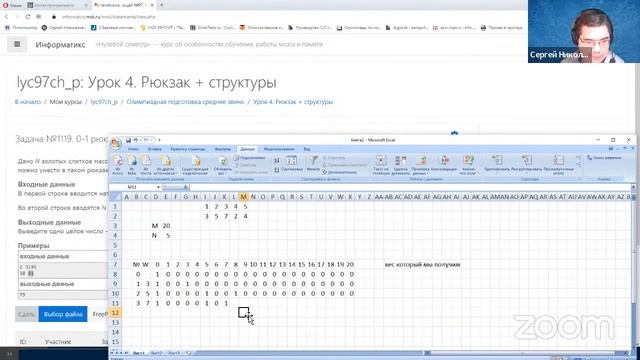This screenshot has width=640, height=360.
Task: Select highlighted column header M
Action: tap(243, 197)
